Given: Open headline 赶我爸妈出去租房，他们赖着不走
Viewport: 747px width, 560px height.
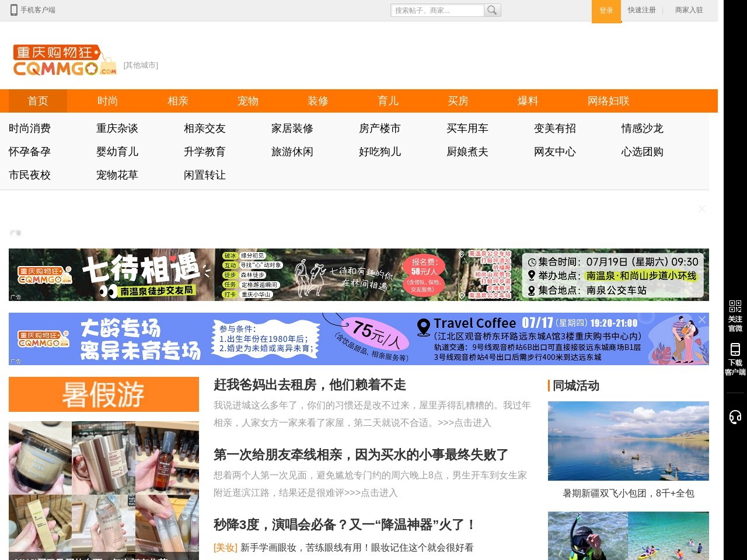Looking at the screenshot, I should (310, 385).
